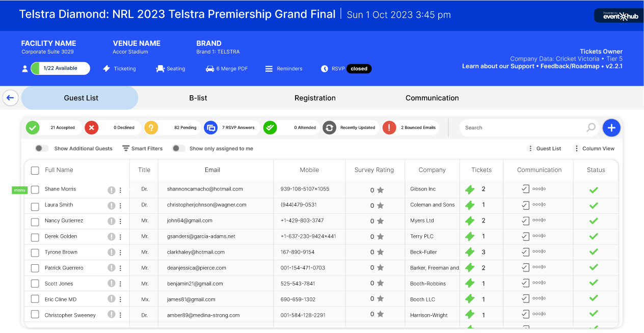This screenshot has width=644, height=333.
Task: Switch to the Guest List tab
Action: (80, 98)
